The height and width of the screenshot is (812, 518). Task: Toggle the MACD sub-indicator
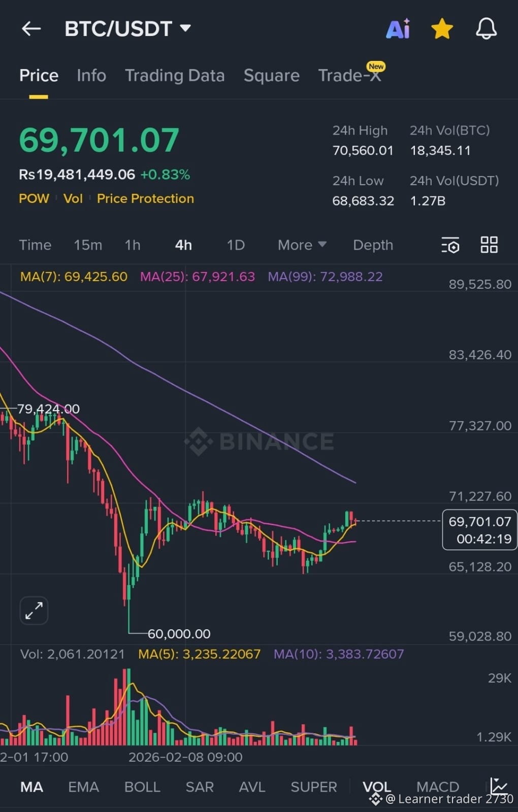pos(438,787)
